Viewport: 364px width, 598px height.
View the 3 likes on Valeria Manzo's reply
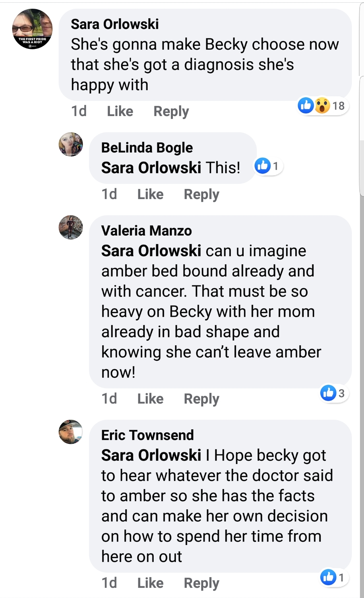pos(334,393)
